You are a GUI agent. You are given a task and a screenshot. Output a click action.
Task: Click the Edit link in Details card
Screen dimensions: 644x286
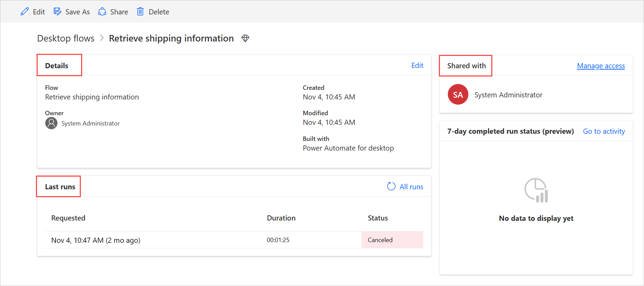pos(417,65)
